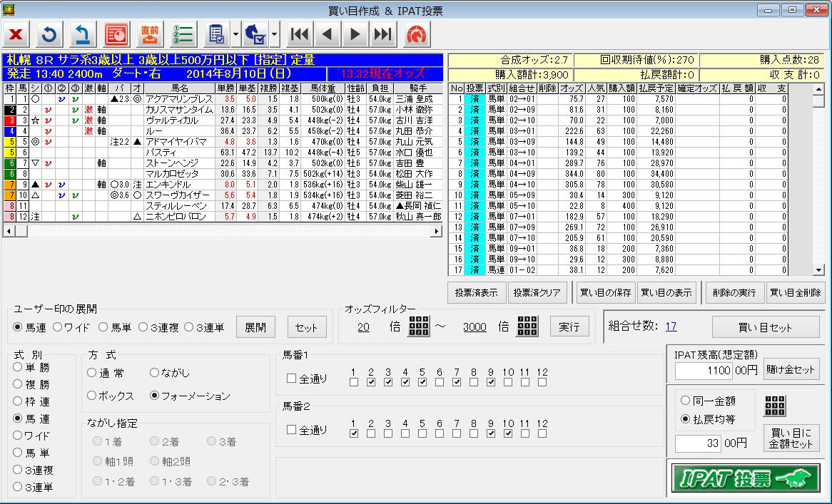The image size is (832, 504).
Task: Toggle horse 1 checkbox in 馬番2
Action: 354,433
